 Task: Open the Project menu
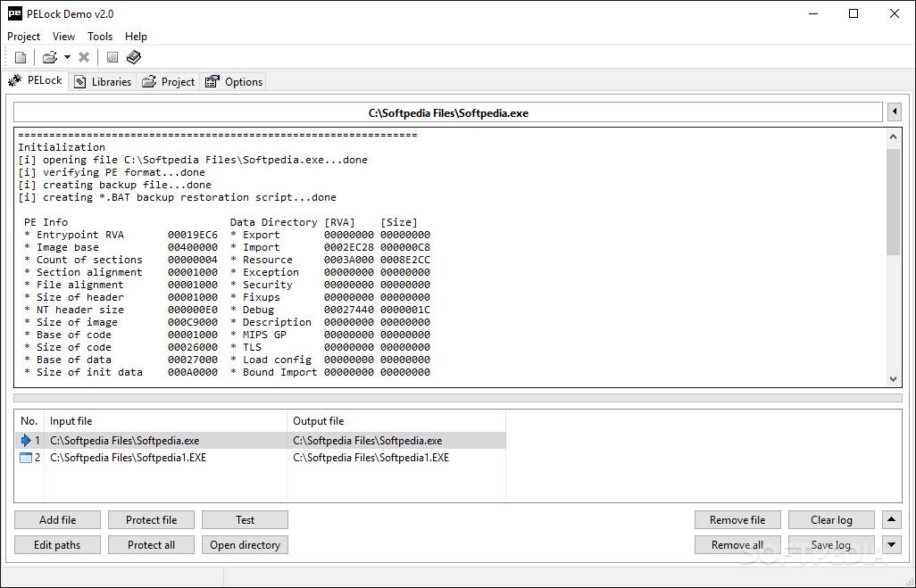pyautogui.click(x=23, y=37)
